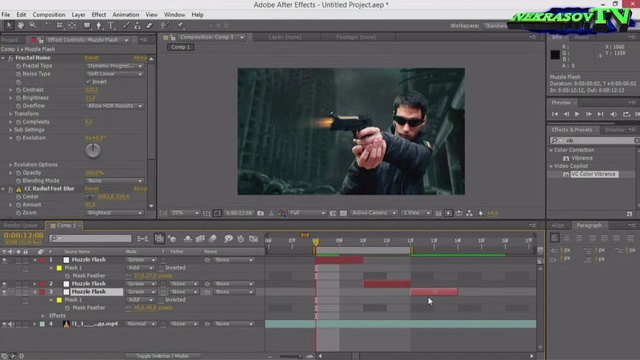Select the Type text tool
The height and width of the screenshot is (360, 640).
(x=111, y=25)
